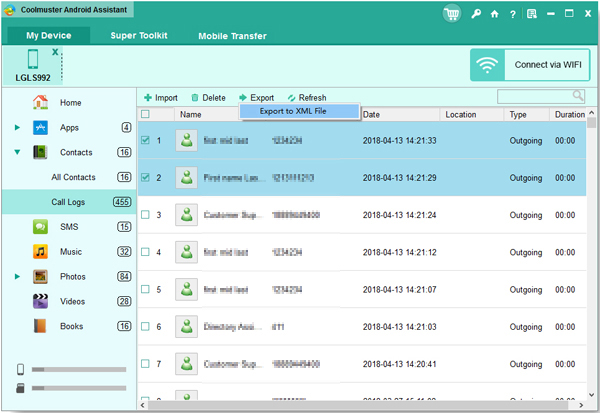
Task: Click the phone storage usage bar
Action: pos(79,369)
